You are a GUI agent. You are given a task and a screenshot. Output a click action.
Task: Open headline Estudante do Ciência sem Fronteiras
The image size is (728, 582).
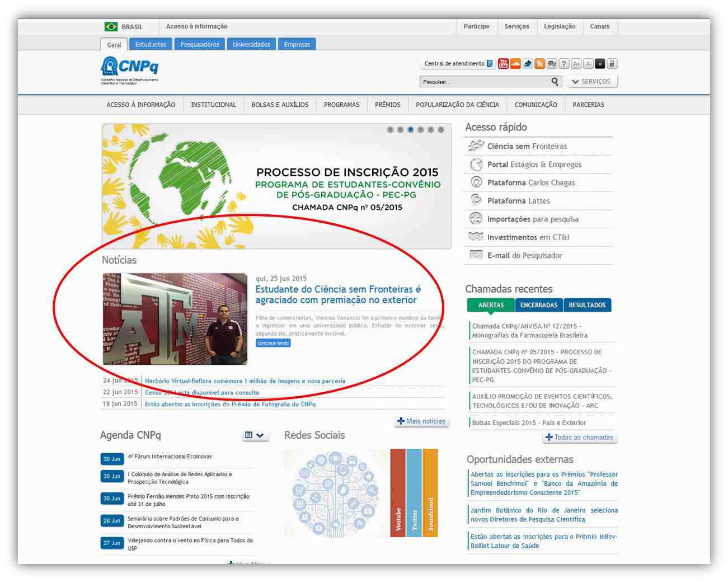[x=338, y=294]
